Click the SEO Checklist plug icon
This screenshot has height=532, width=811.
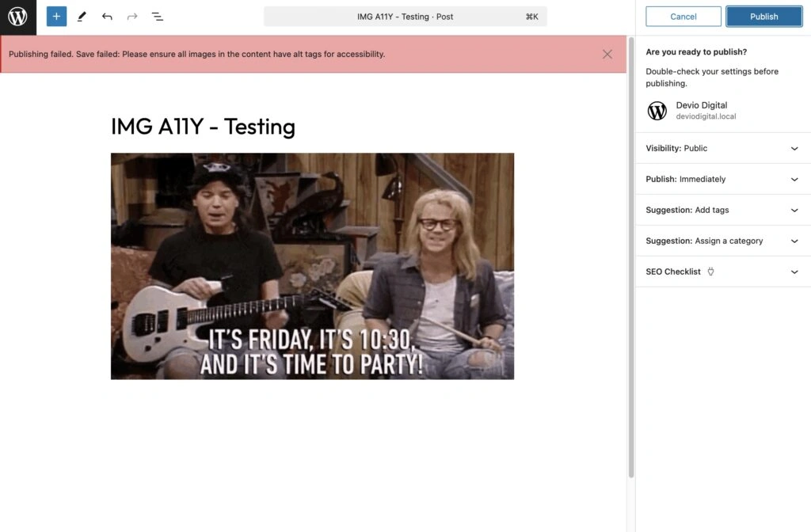pos(710,272)
